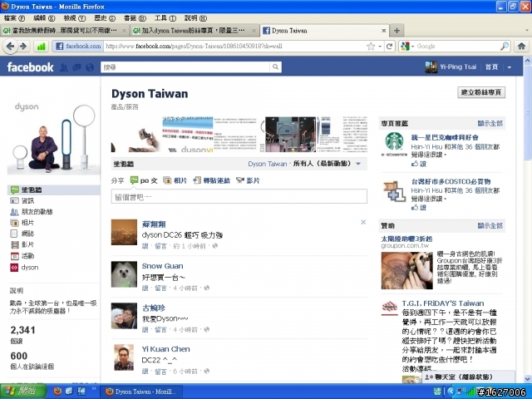Open the URL bar history dropdown arrow
Screen dimensions: 532x399
click(x=380, y=47)
